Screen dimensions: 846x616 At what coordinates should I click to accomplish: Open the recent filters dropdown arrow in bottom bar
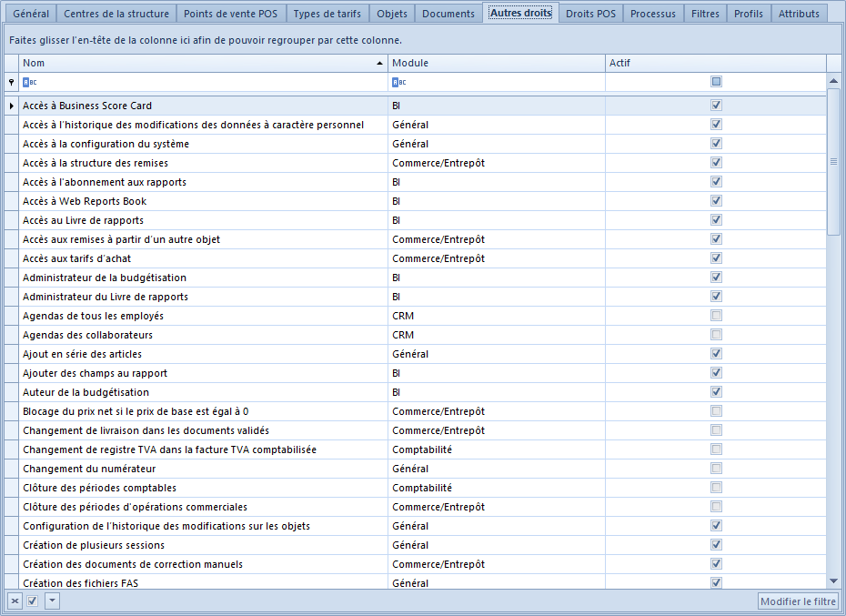pos(52,601)
